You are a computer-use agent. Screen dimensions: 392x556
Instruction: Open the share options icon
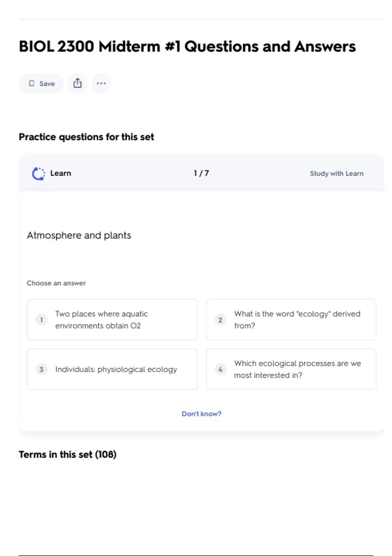pos(77,83)
